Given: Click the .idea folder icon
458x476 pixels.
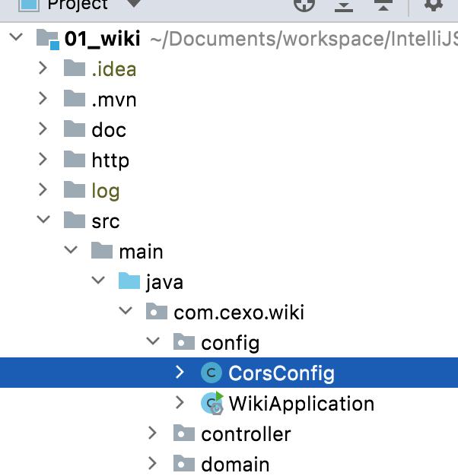Looking at the screenshot, I should point(75,68).
